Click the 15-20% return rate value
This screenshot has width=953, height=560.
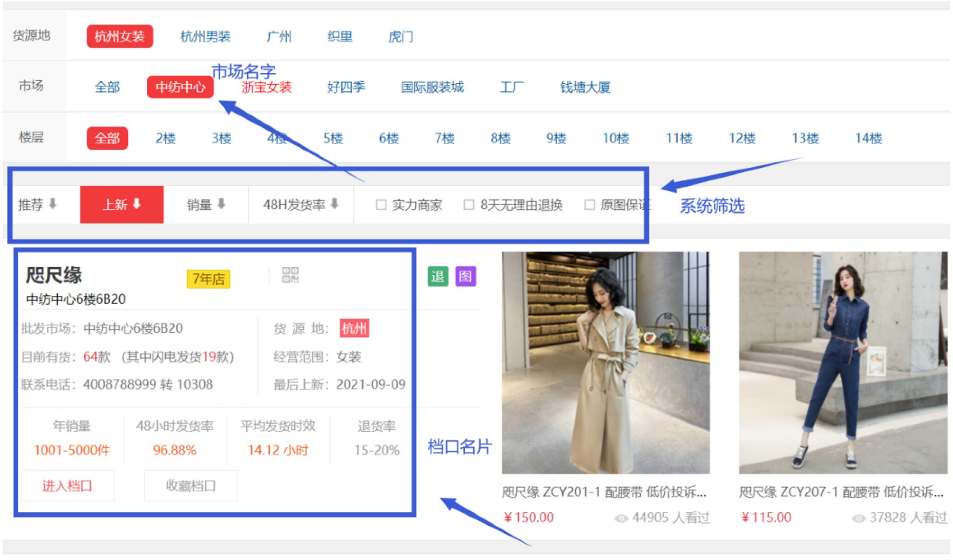pos(377,450)
